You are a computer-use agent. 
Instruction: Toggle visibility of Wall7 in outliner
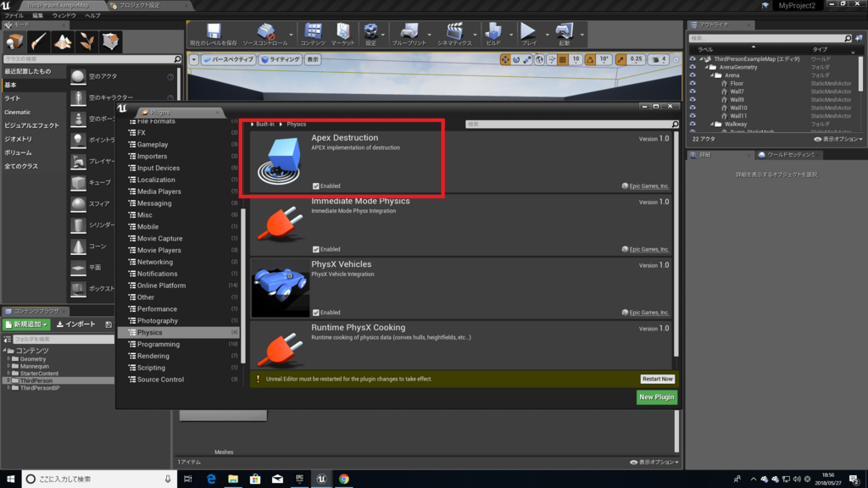coord(693,91)
